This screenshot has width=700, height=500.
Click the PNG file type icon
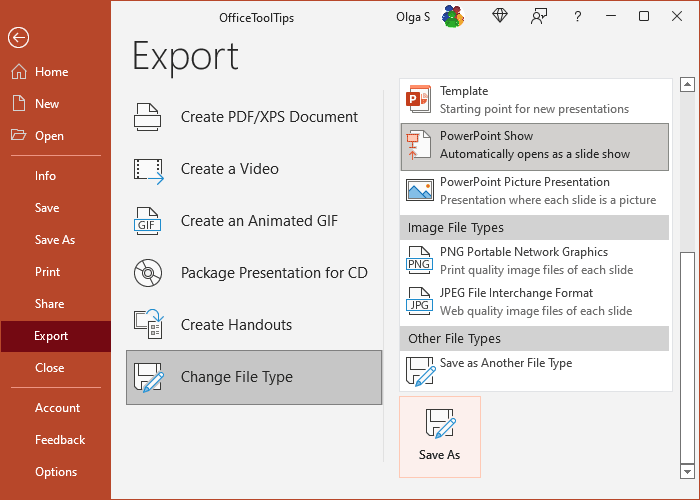[419, 260]
